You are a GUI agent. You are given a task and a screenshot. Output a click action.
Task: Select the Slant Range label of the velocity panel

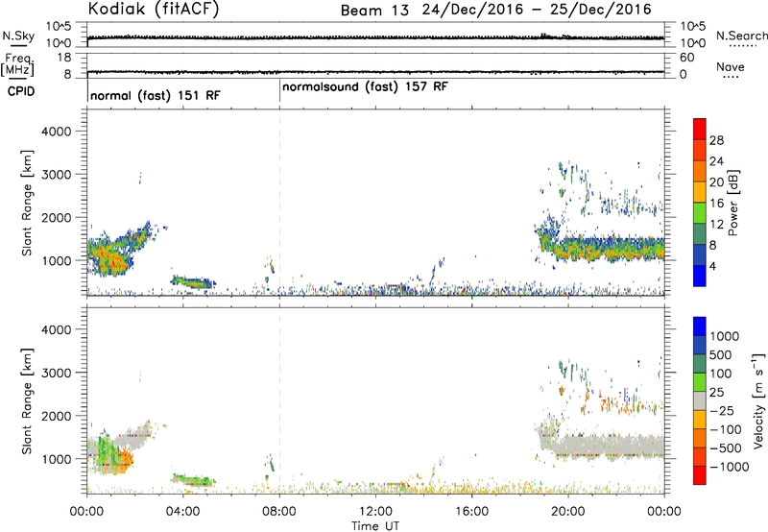click(x=27, y=401)
